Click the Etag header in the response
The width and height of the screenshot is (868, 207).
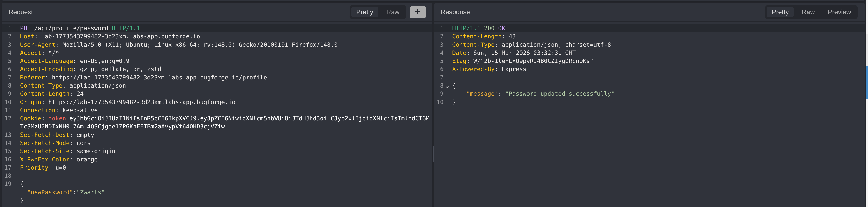tap(522, 61)
